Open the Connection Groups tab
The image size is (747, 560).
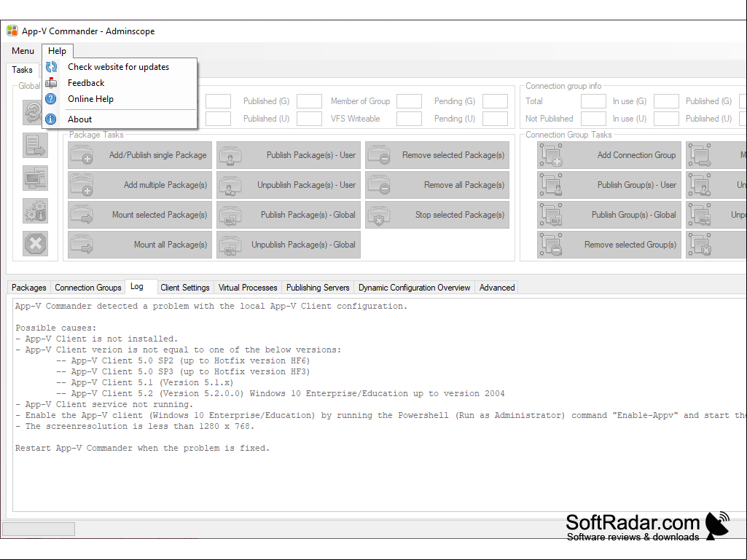(88, 288)
